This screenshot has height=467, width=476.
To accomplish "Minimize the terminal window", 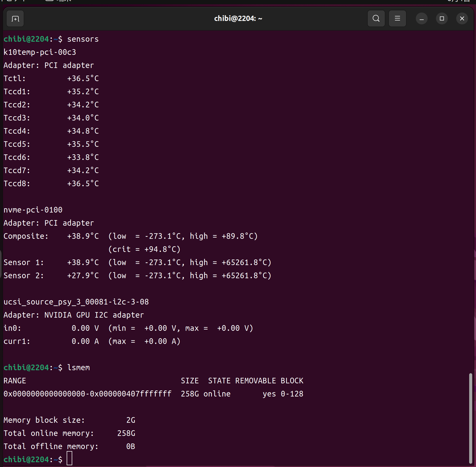I will (421, 19).
